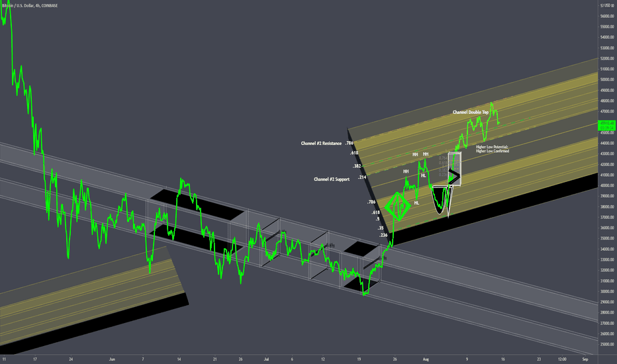
Task: Click the 21 date label on time axis
Action: (x=215, y=359)
